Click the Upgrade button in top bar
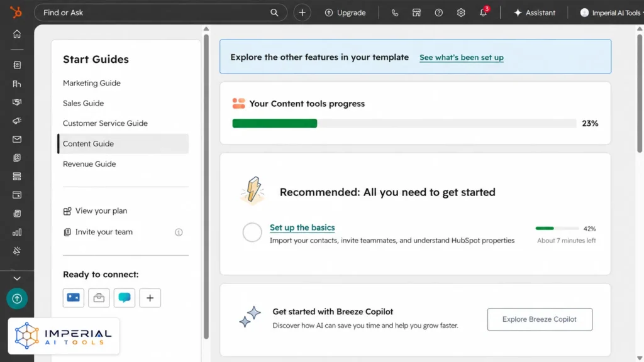 (345, 13)
